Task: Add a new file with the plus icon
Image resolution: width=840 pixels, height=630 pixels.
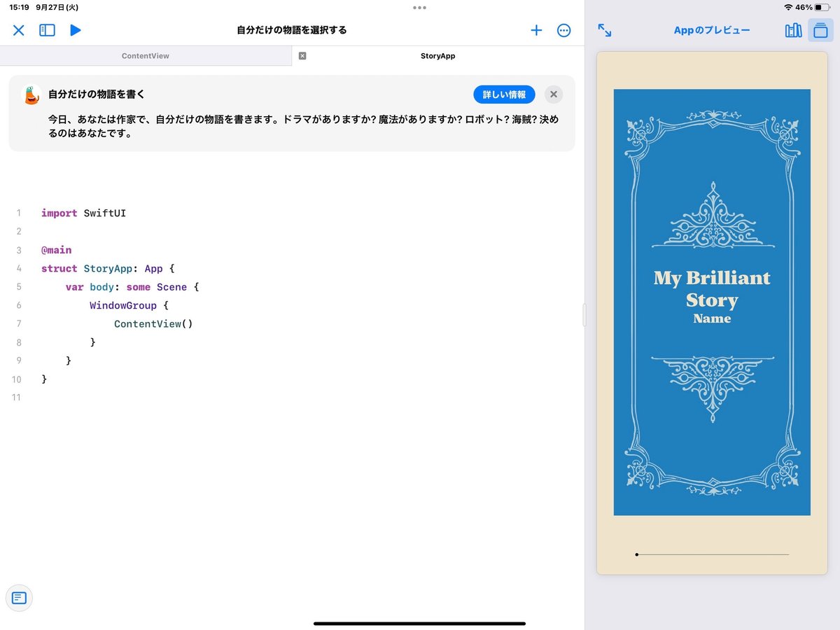Action: click(536, 30)
